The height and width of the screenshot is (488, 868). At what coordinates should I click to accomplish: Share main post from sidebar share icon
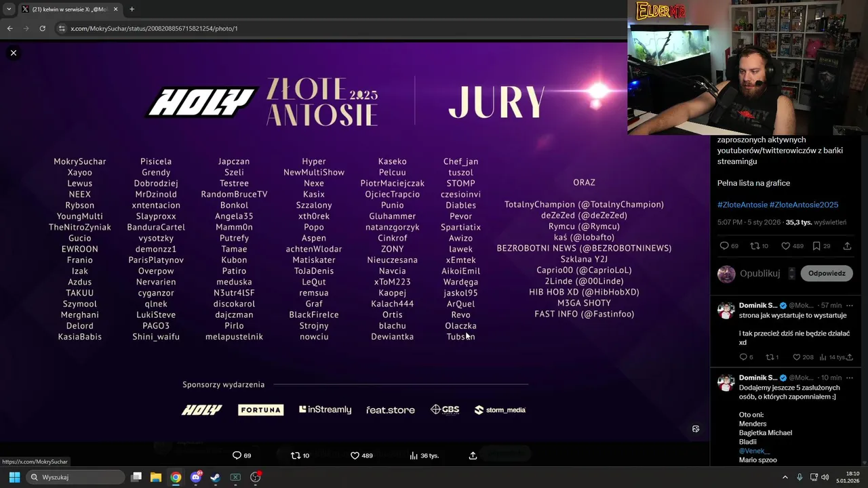847,246
